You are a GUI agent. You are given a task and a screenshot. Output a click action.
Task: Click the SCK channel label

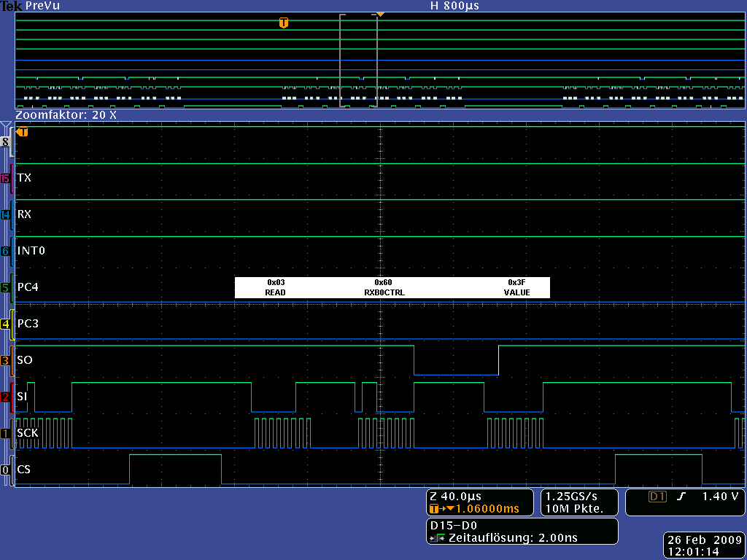pyautogui.click(x=28, y=433)
